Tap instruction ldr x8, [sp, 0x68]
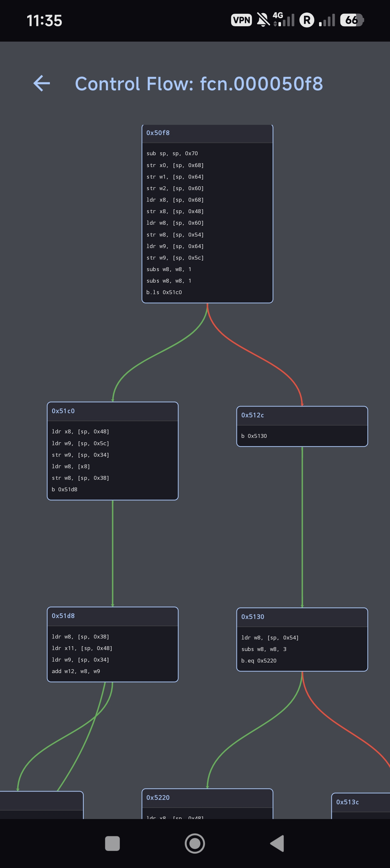390x868 pixels. tap(175, 200)
